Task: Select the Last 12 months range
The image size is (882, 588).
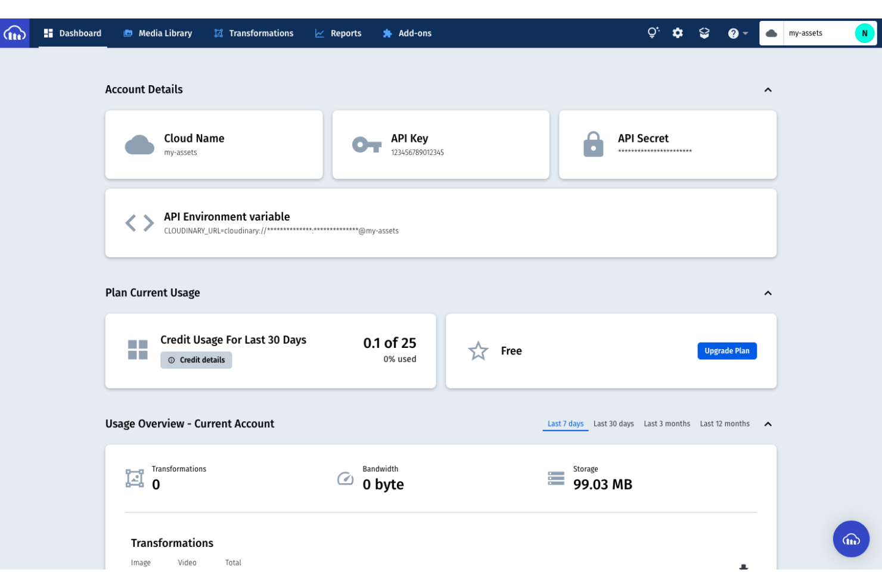Action: [x=725, y=424]
